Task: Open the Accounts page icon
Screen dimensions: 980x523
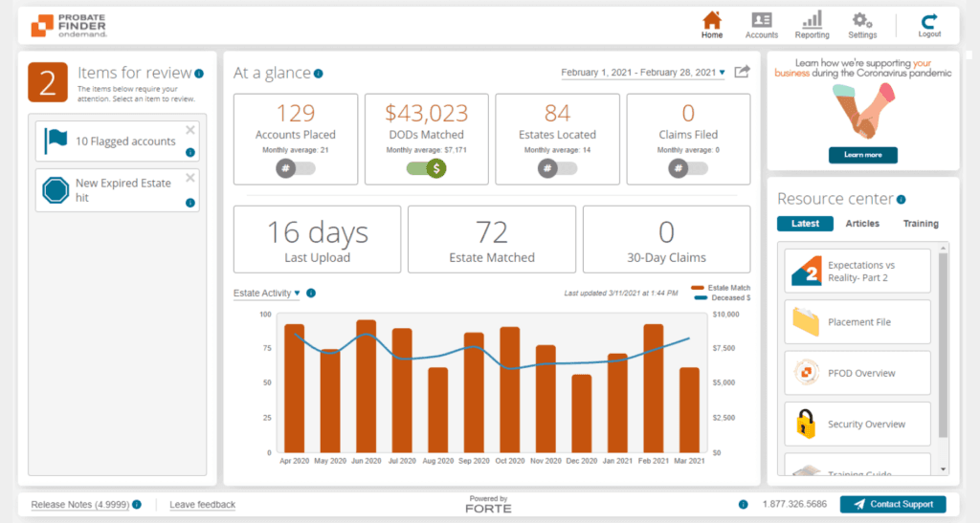Action: pos(761,20)
